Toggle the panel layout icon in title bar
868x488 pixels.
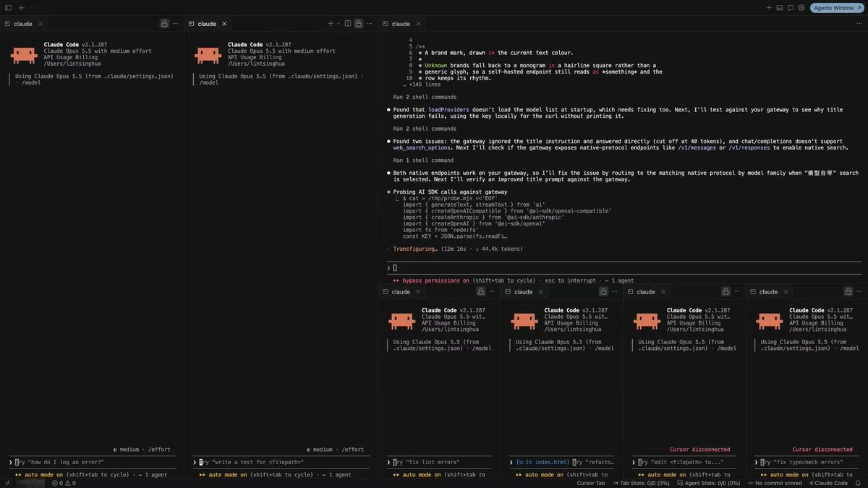point(780,7)
